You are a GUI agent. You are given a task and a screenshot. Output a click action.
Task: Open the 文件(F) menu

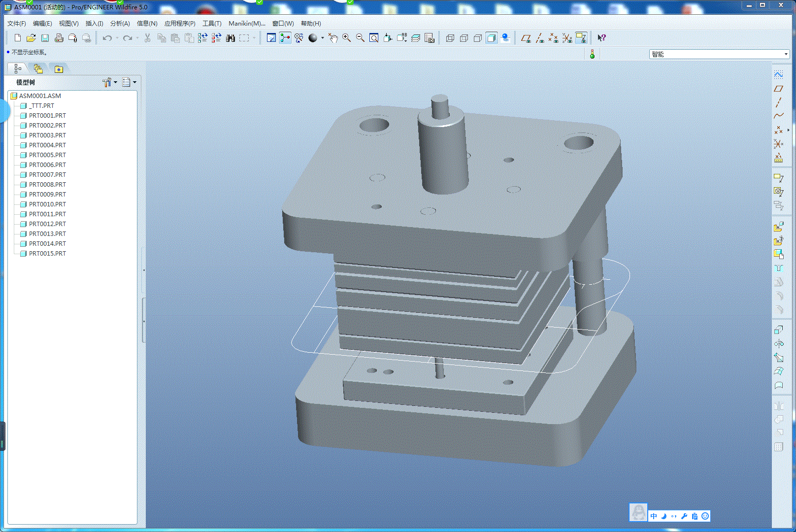click(17, 24)
